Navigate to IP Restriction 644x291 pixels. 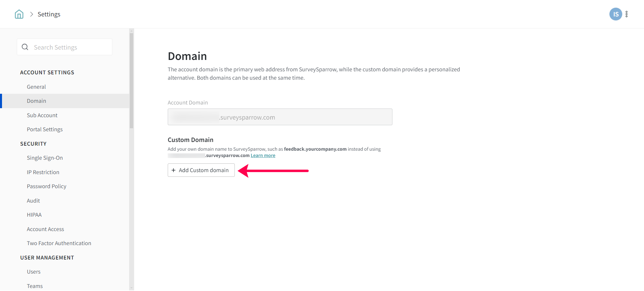(x=43, y=172)
